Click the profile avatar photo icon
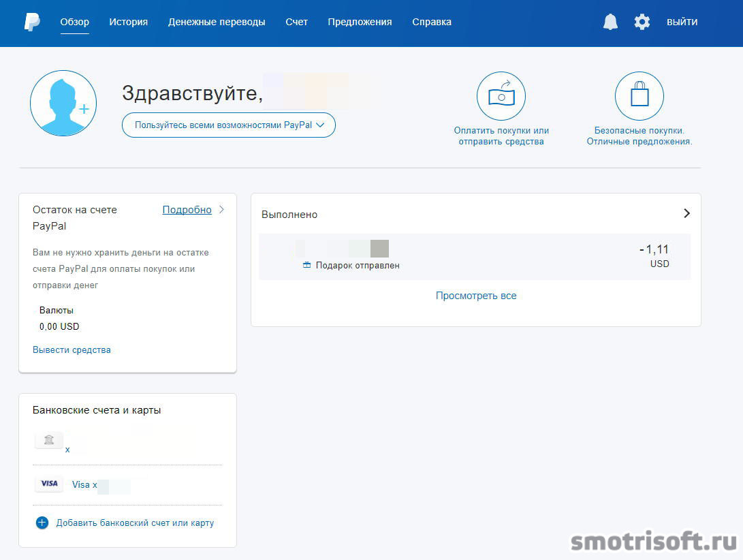 coord(63,104)
